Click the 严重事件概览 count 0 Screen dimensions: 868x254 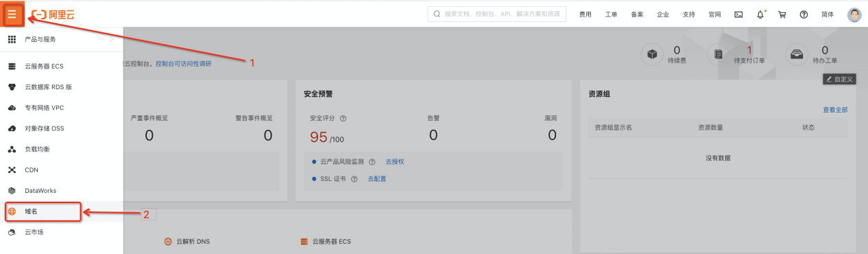pos(149,135)
